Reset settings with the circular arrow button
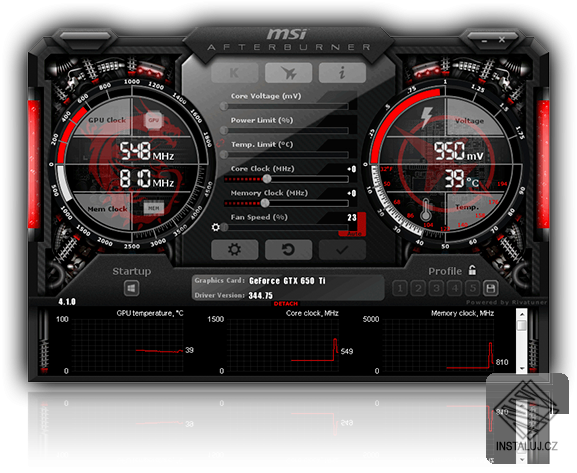 pyautogui.click(x=288, y=250)
